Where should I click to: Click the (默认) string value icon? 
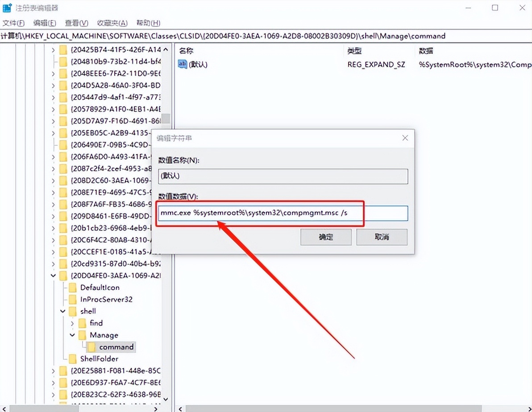click(183, 64)
